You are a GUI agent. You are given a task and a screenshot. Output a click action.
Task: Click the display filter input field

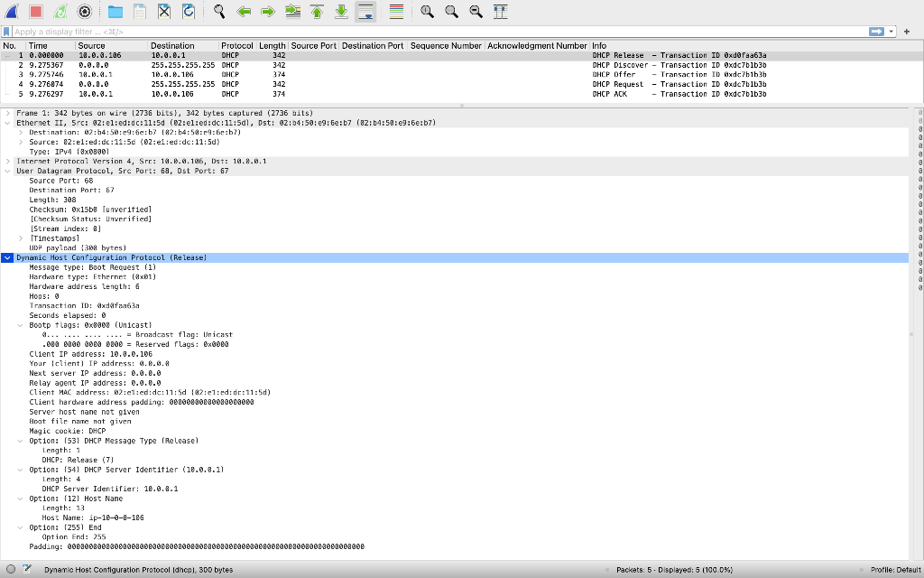(361, 30)
